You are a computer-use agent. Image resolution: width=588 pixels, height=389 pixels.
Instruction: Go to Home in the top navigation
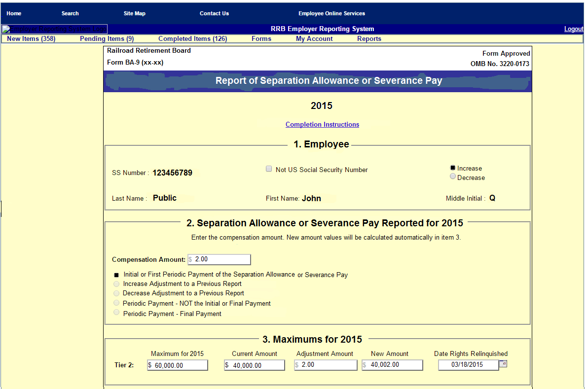14,13
